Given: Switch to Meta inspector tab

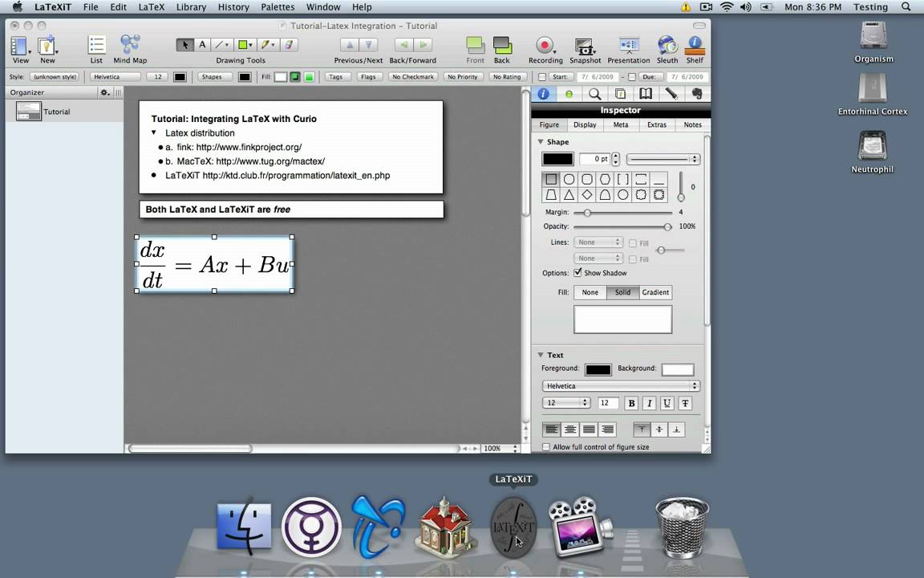Looking at the screenshot, I should pyautogui.click(x=621, y=125).
